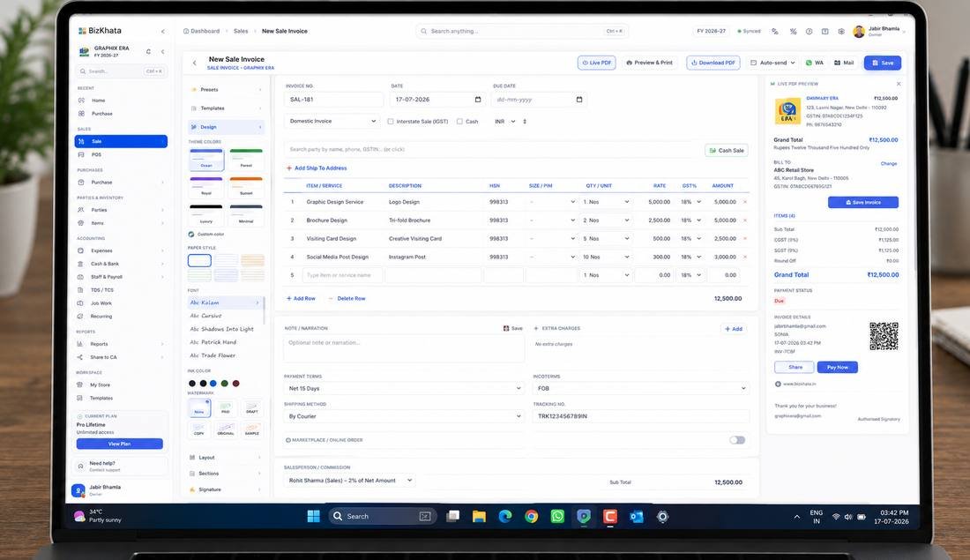The image size is (970, 560).
Task: Click the company refresh icon beside GRAPHIX ERA
Action: click(x=148, y=51)
